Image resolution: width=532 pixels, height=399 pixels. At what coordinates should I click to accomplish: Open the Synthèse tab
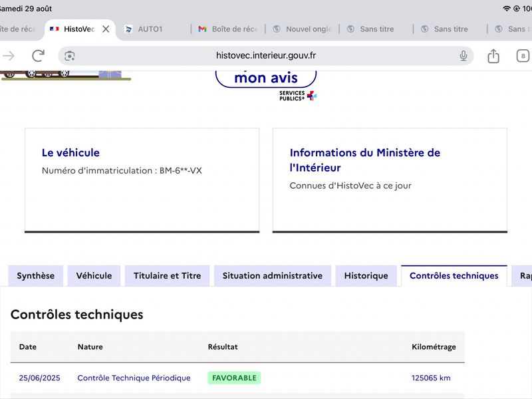[x=36, y=276]
